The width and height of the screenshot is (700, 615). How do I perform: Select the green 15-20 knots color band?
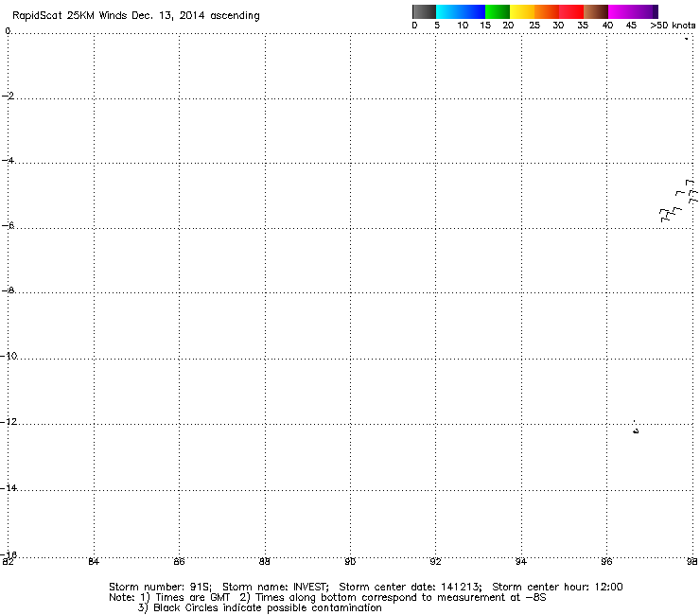pyautogui.click(x=498, y=11)
